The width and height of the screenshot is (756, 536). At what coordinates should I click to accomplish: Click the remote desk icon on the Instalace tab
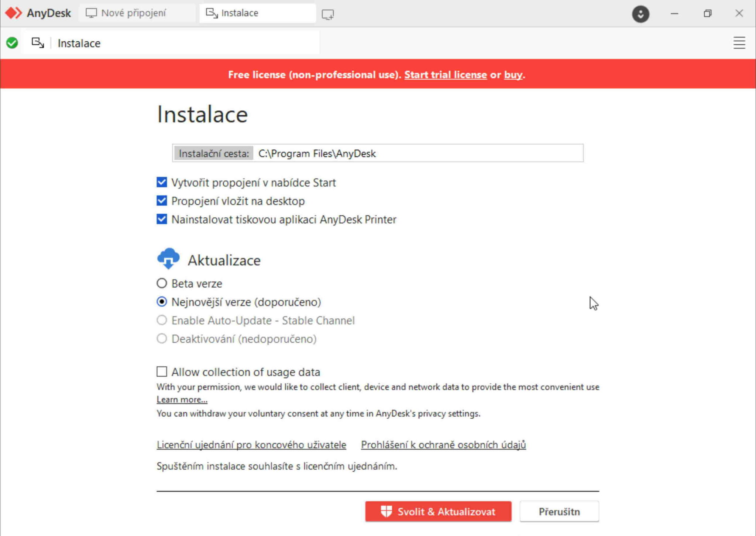[212, 13]
